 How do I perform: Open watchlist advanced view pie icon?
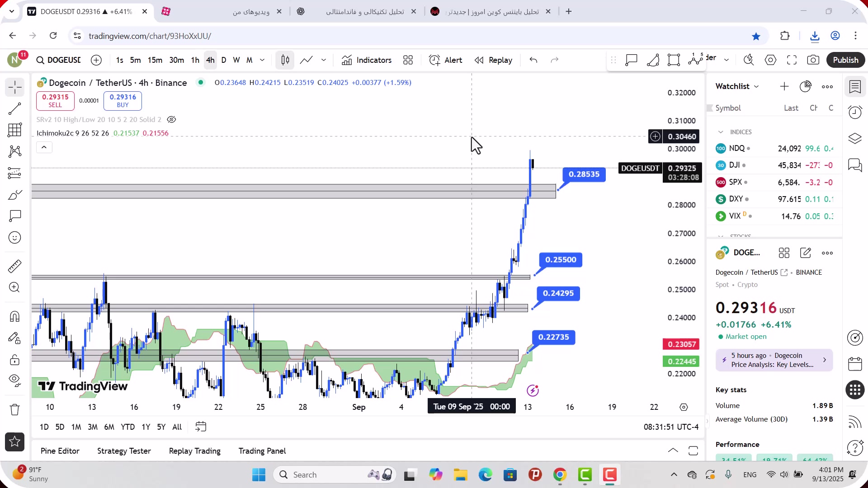coord(806,86)
